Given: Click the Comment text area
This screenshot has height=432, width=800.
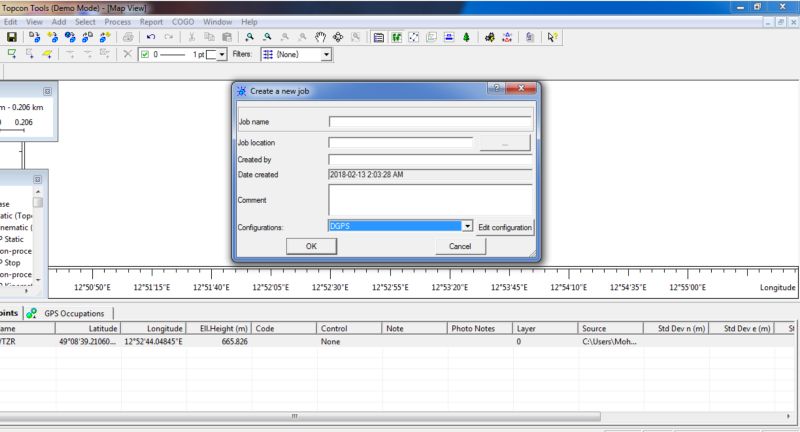Looking at the screenshot, I should (430, 199).
